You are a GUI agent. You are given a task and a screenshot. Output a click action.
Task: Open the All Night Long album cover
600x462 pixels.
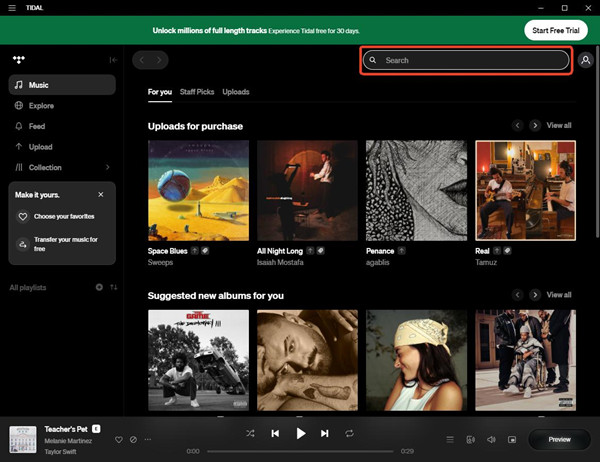pos(307,191)
